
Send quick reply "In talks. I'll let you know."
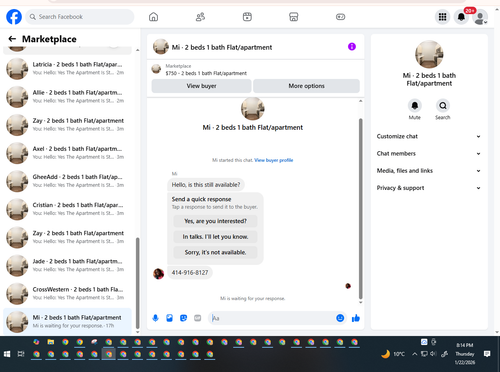point(215,237)
